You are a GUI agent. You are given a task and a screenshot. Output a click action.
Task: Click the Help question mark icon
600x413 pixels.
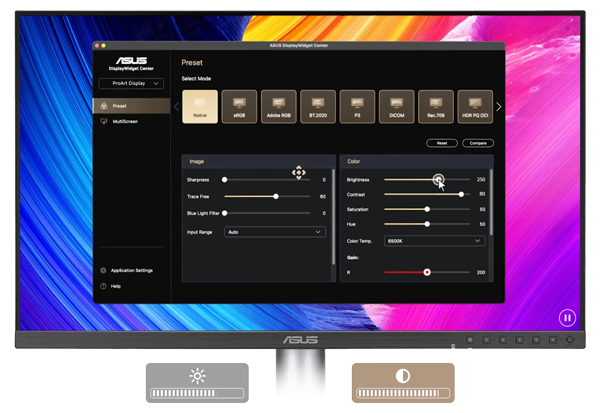pos(103,286)
